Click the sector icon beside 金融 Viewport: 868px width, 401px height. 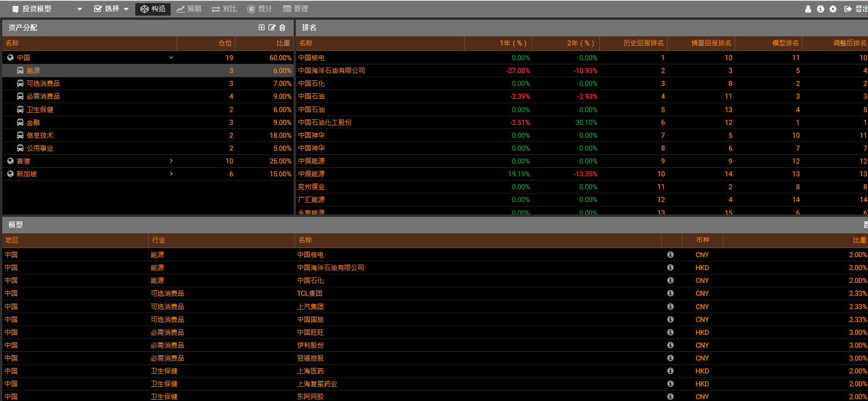pos(20,122)
